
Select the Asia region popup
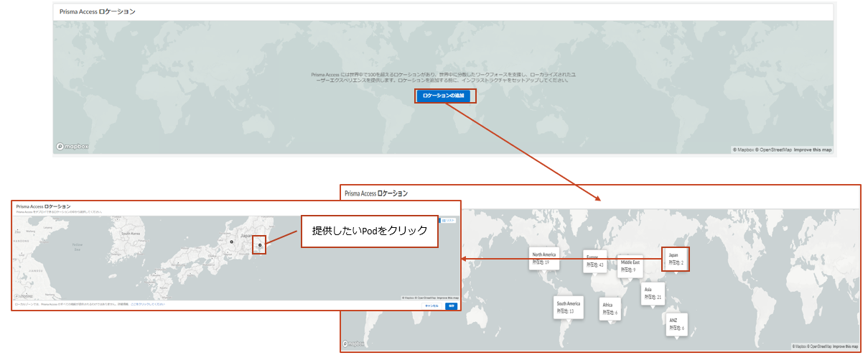[x=653, y=294]
